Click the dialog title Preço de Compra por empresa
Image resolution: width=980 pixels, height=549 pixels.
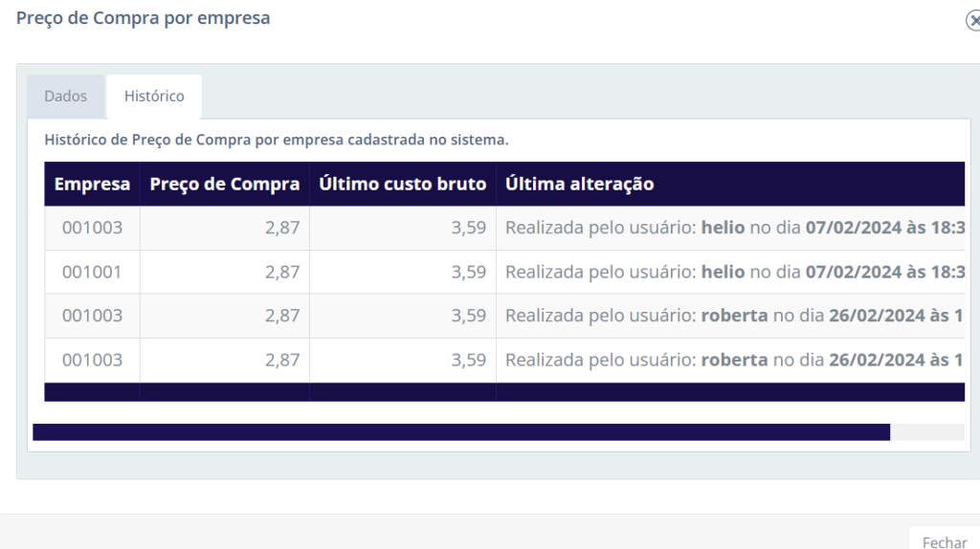[143, 18]
